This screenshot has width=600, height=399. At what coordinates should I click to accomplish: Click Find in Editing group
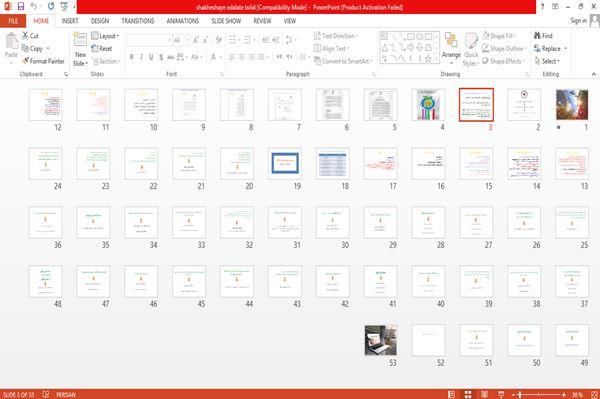tap(543, 36)
